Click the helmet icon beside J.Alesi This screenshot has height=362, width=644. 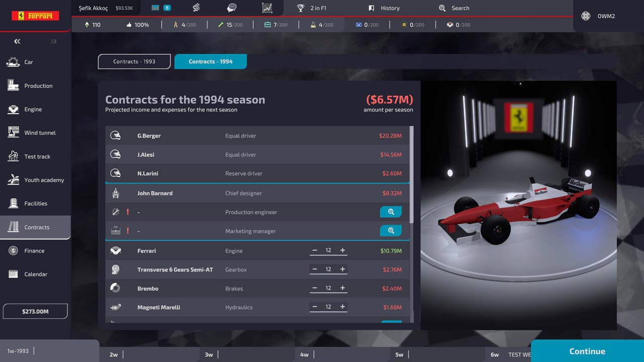click(115, 154)
